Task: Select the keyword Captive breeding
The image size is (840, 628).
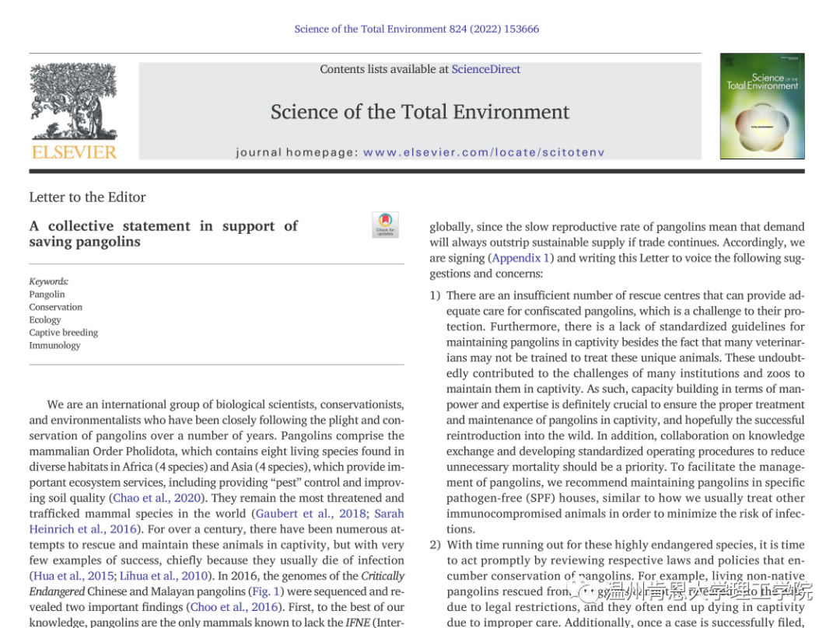Action: coord(64,333)
